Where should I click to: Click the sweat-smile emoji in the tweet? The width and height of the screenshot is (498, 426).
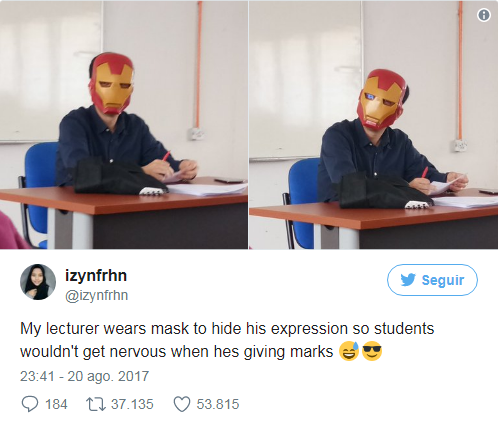(x=349, y=351)
